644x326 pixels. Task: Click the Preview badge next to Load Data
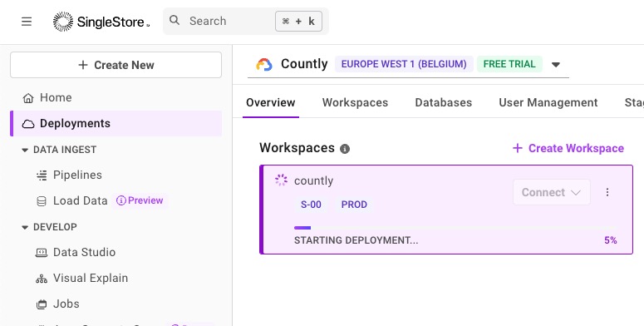tap(140, 200)
